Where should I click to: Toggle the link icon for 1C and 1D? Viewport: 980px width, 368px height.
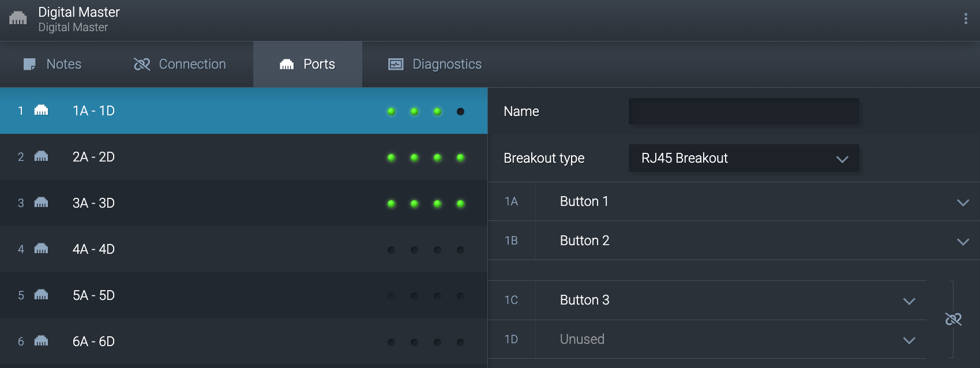pyautogui.click(x=953, y=319)
